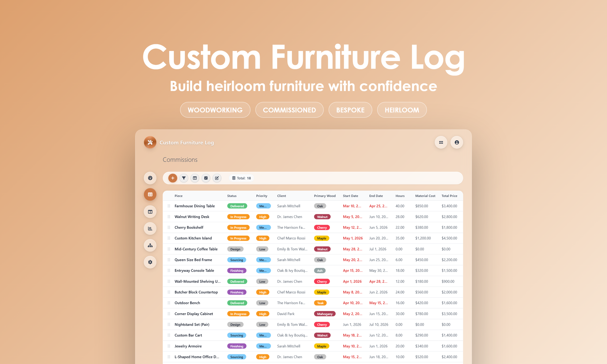Viewport: 607px width, 364px height.
Task: Open the board columns sidebar icon
Action: point(150,212)
